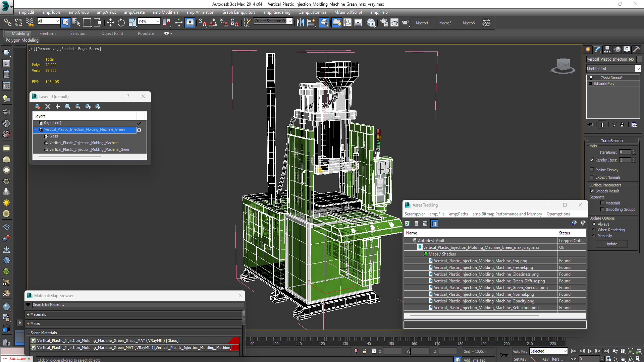Choose the Select and Rotate tool

(121, 22)
